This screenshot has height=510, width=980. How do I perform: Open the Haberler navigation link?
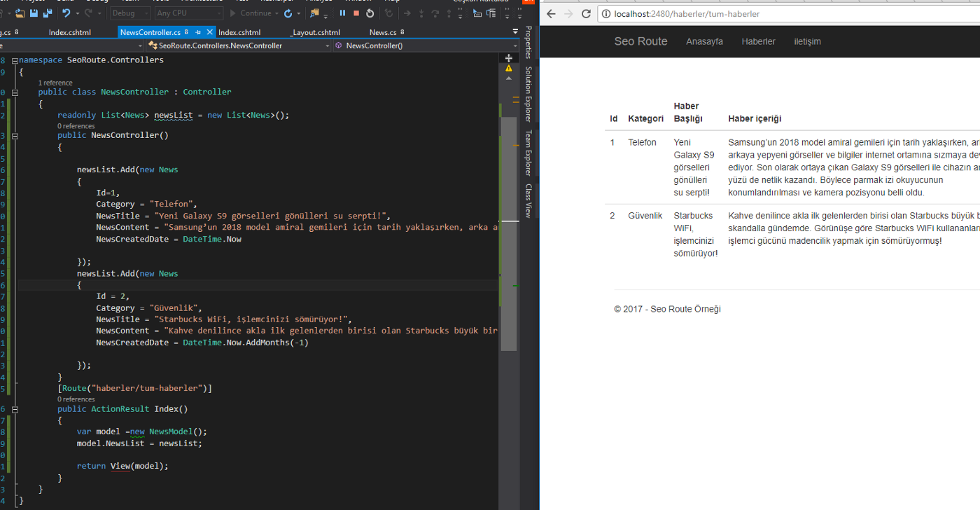point(758,41)
